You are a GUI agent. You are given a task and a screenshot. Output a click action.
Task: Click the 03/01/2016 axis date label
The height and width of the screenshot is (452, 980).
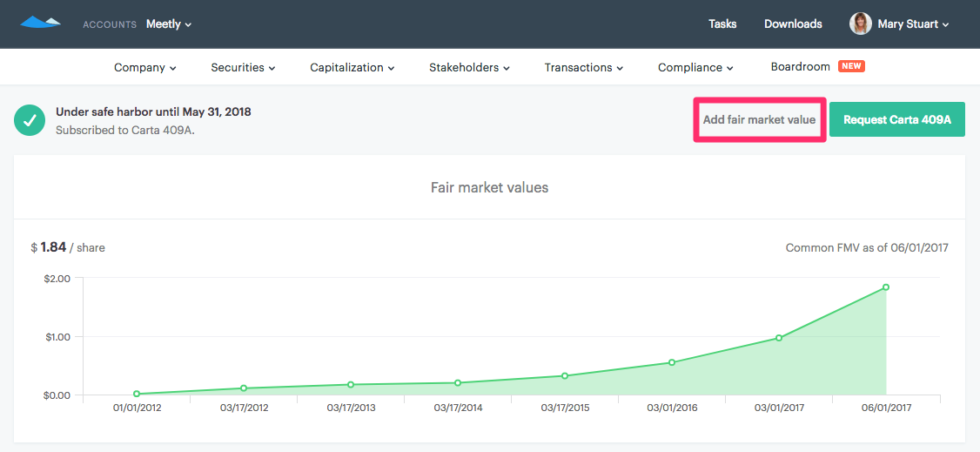tap(672, 408)
